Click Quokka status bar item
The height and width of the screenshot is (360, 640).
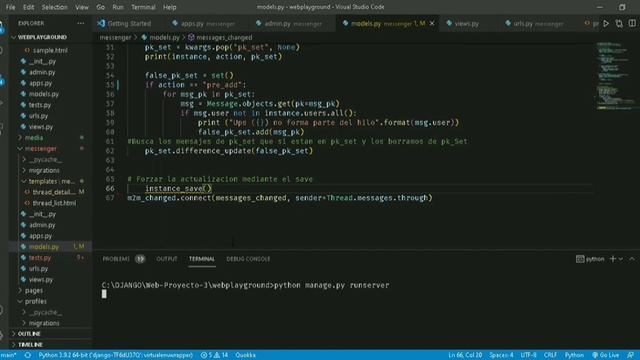tap(245, 355)
